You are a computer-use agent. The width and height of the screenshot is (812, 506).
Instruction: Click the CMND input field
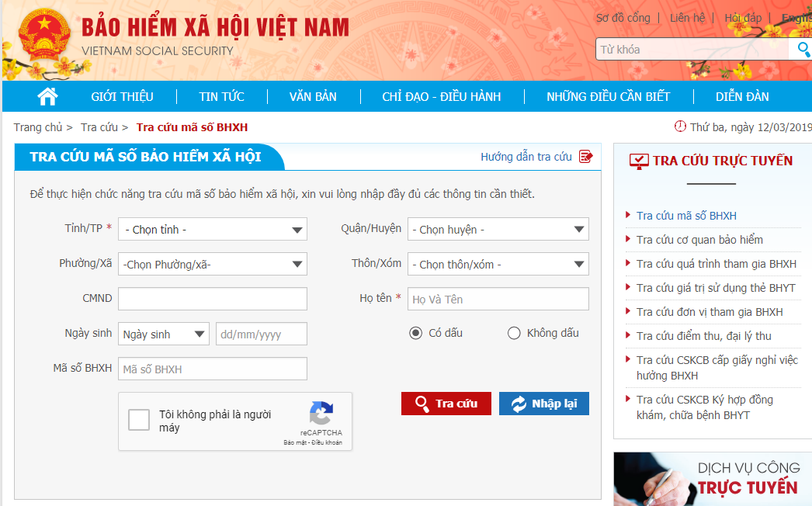click(x=213, y=299)
